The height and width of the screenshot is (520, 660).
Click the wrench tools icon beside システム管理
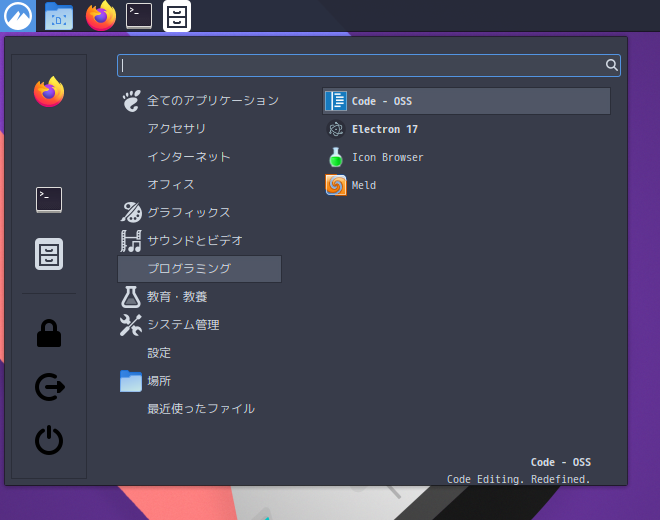point(131,325)
